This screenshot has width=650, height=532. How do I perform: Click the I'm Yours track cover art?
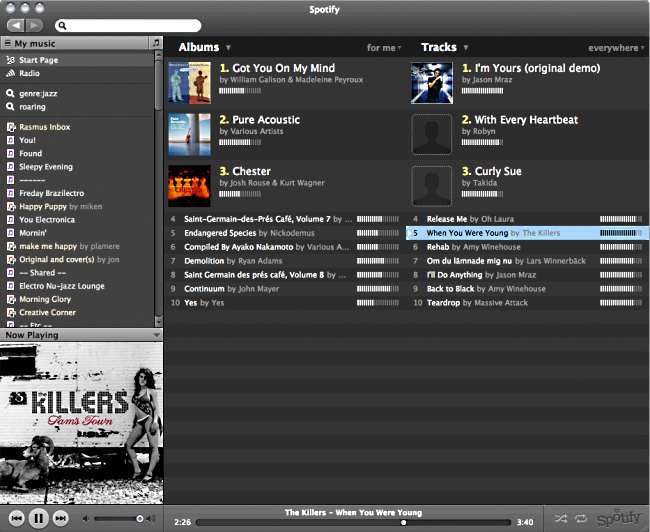(x=432, y=83)
